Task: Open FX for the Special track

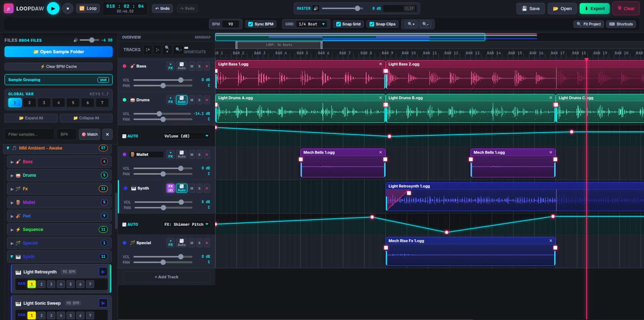Action: [171, 243]
